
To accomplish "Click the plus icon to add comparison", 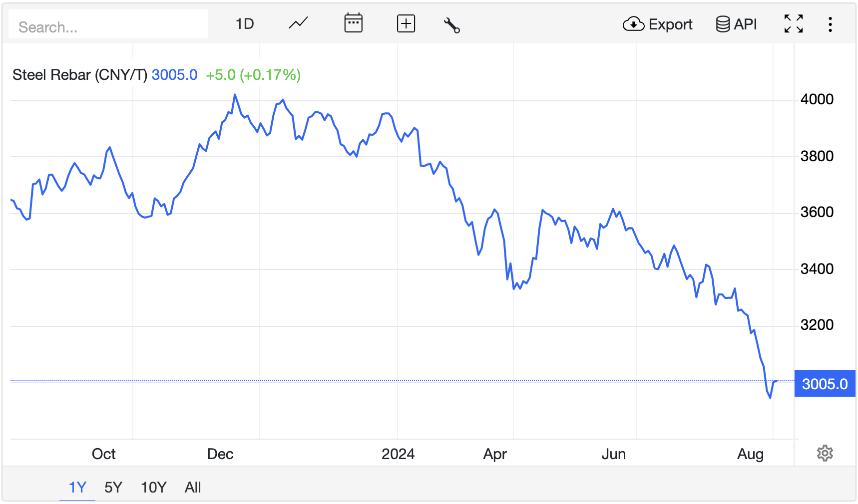I will coord(406,24).
